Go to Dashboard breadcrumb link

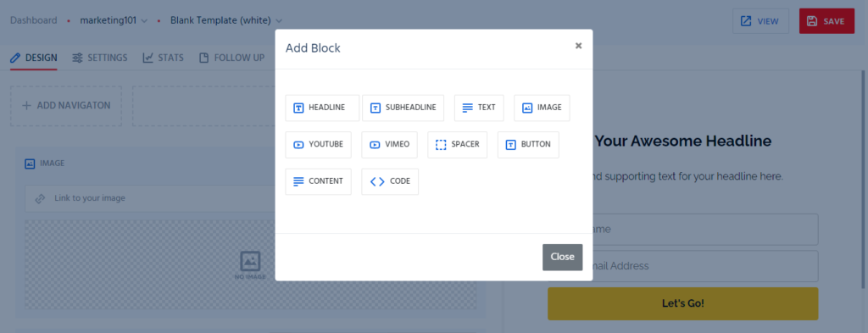click(x=34, y=20)
